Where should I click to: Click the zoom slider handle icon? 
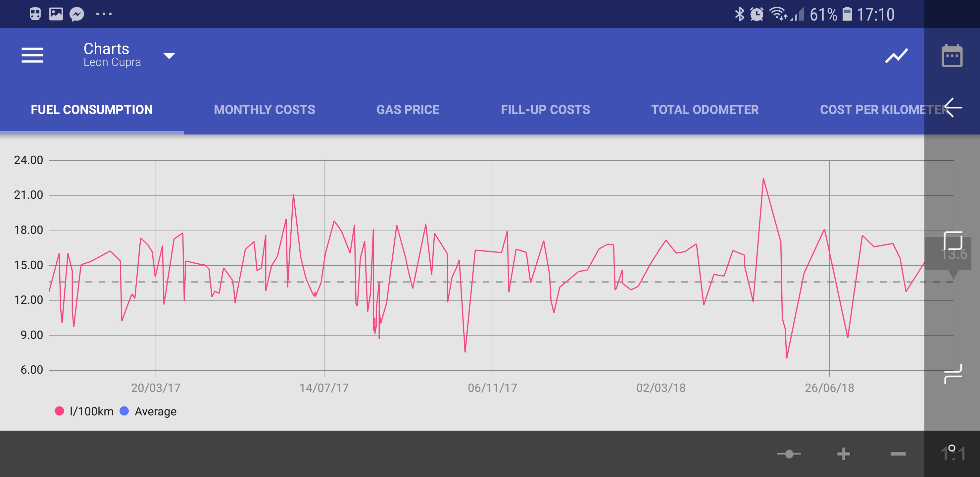point(789,453)
